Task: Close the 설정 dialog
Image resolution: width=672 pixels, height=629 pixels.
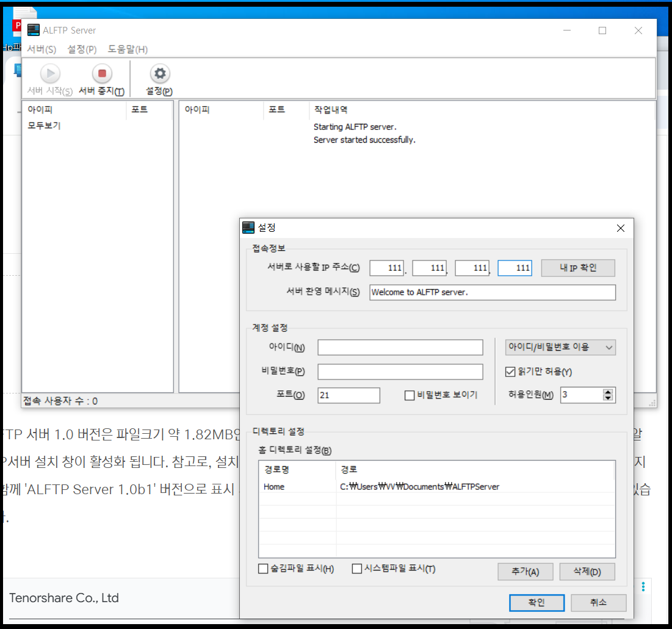Action: pyautogui.click(x=621, y=228)
